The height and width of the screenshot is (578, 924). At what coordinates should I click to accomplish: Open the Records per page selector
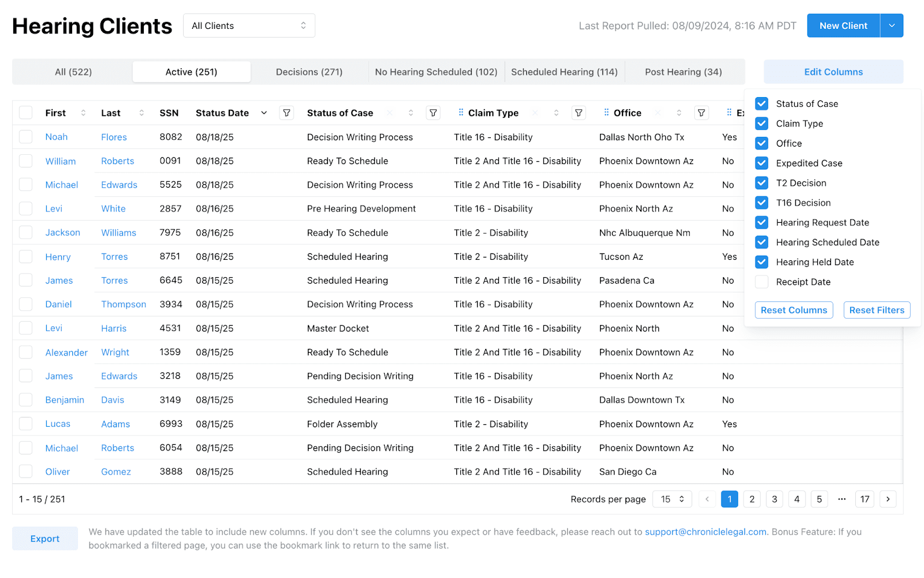pyautogui.click(x=672, y=499)
